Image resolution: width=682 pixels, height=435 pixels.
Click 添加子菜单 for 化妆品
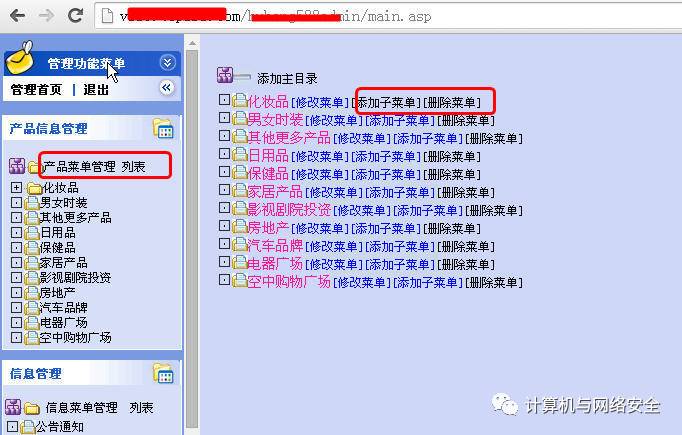pyautogui.click(x=386, y=103)
